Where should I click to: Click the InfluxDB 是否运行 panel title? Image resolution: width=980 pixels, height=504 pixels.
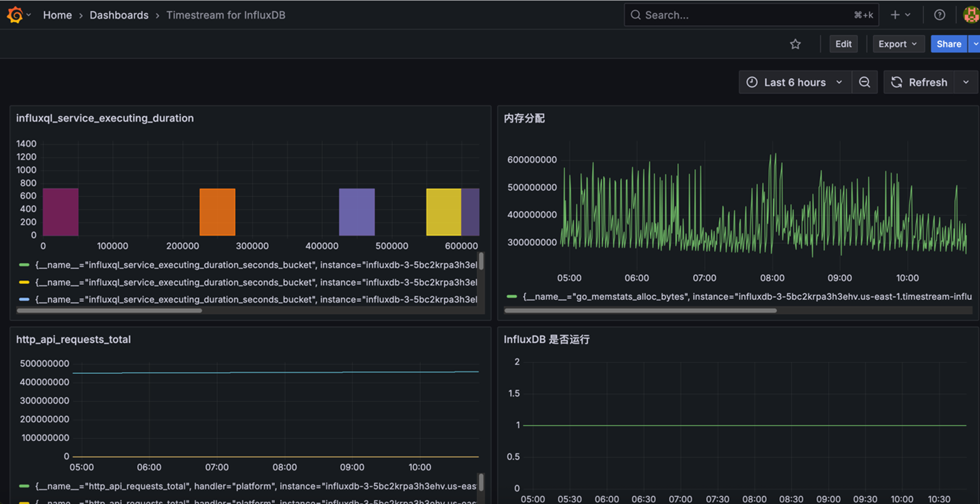point(547,340)
